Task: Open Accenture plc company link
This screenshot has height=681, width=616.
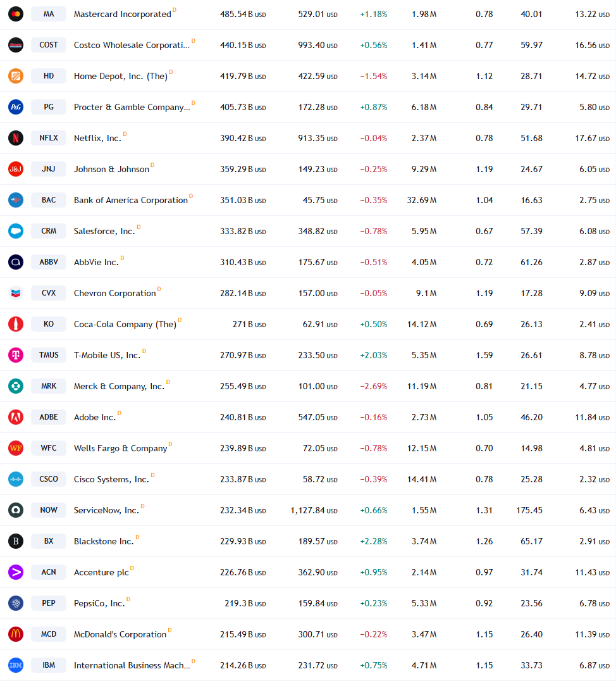Action: click(101, 572)
